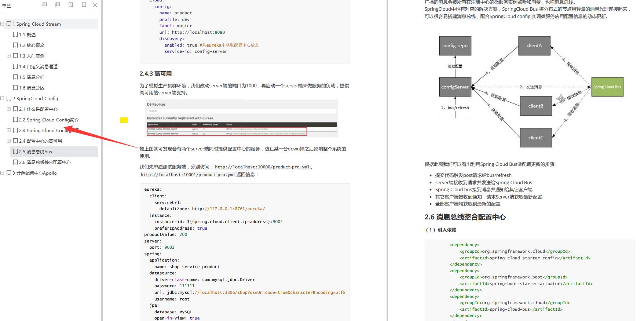Click the bullet '全部客户端均获取到最新的配置'
This screenshot has height=321, width=644.
click(x=468, y=204)
